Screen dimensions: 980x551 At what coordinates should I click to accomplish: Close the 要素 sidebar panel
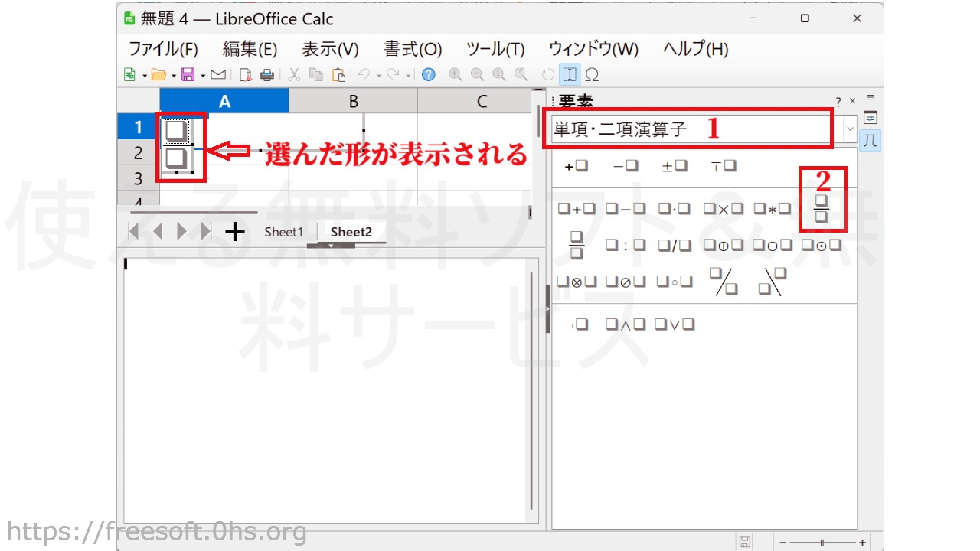(x=853, y=101)
